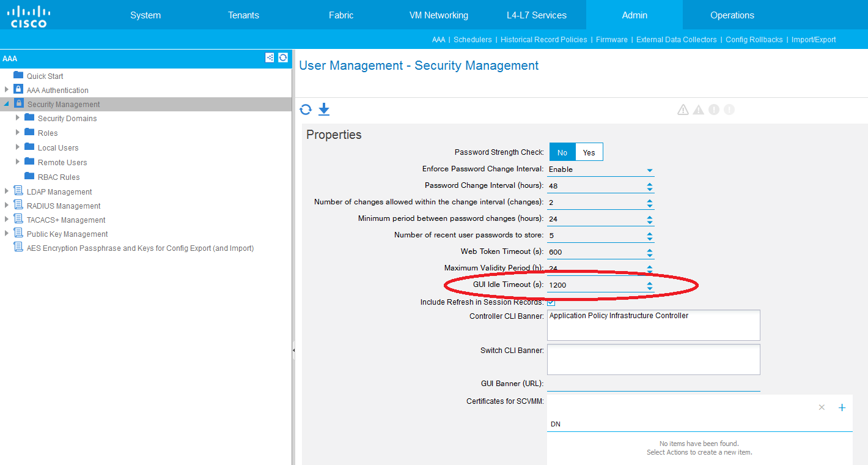Expand the LDAP Management tree node
This screenshot has height=465, width=868.
(x=7, y=191)
